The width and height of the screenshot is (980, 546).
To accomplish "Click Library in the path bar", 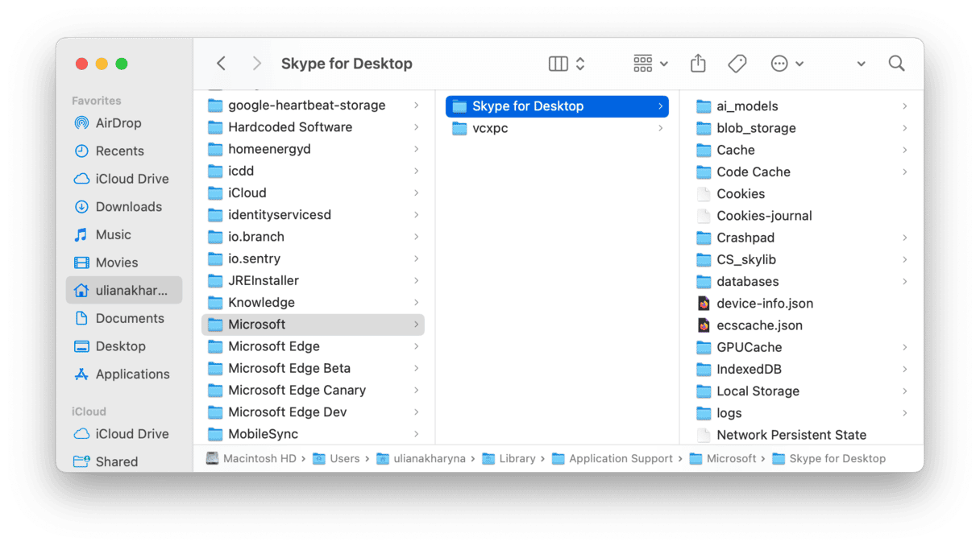I will click(x=517, y=459).
